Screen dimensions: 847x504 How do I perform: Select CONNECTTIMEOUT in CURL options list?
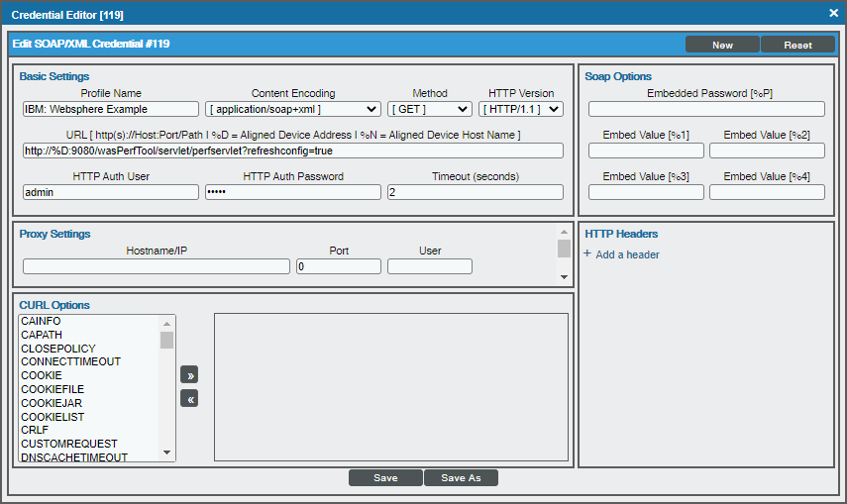70,361
